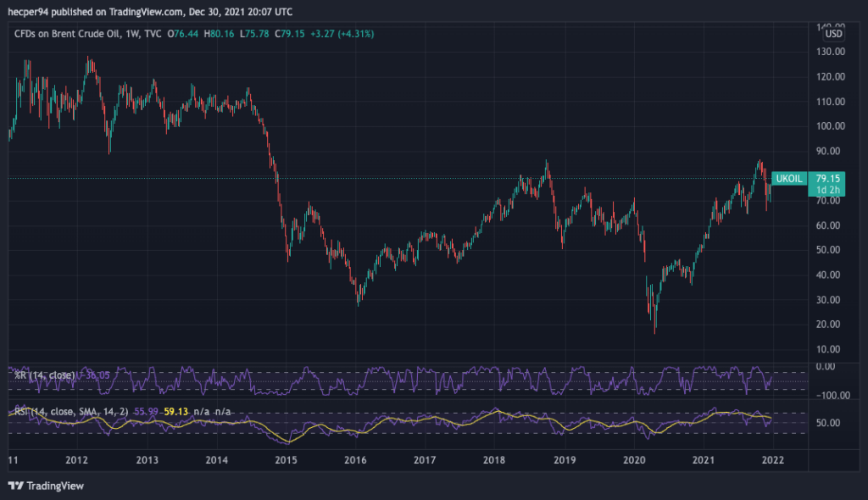Screen dimensions: 868x500
Task: Click the 90.00 price axis label
Action: click(828, 151)
